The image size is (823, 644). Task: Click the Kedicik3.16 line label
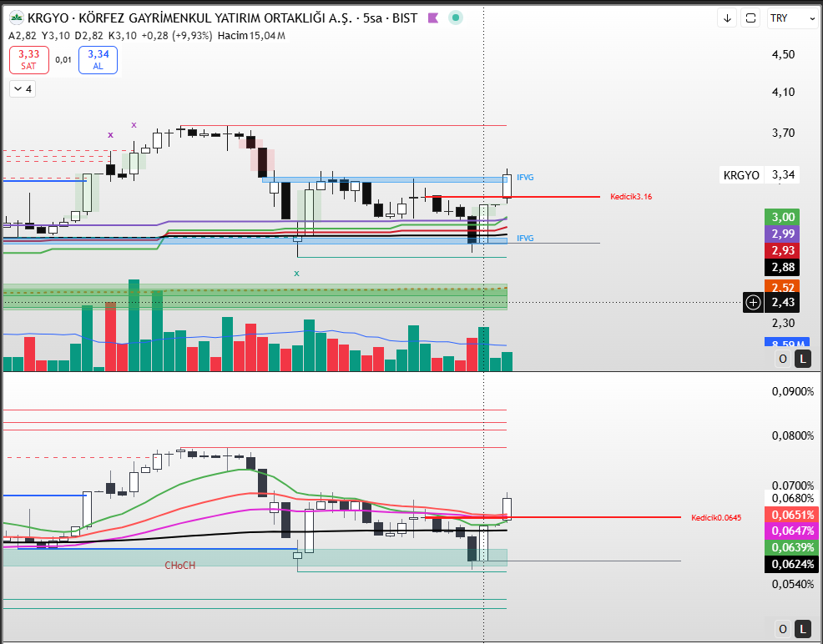click(x=631, y=197)
